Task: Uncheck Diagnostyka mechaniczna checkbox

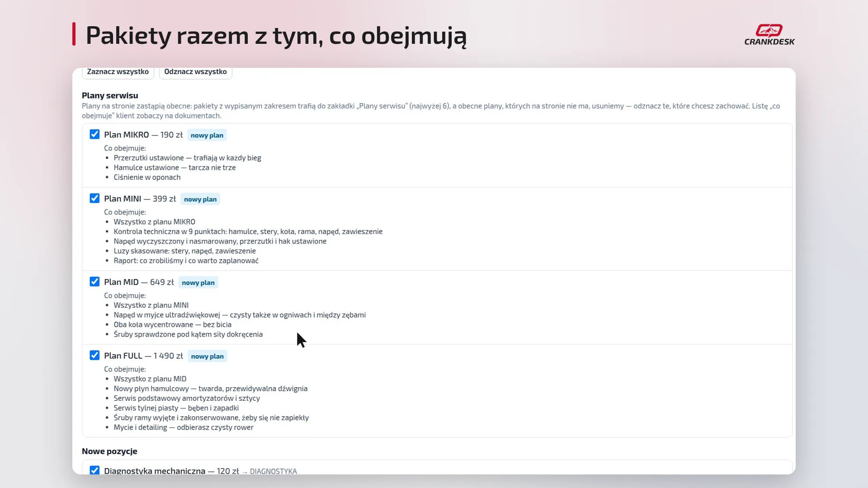Action: [x=94, y=470]
